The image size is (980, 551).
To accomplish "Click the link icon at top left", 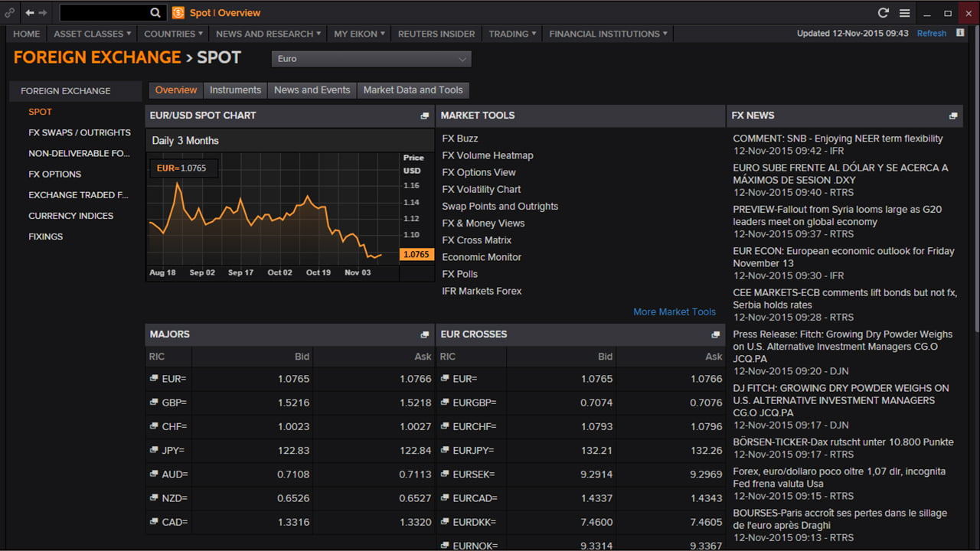I will pos(9,13).
